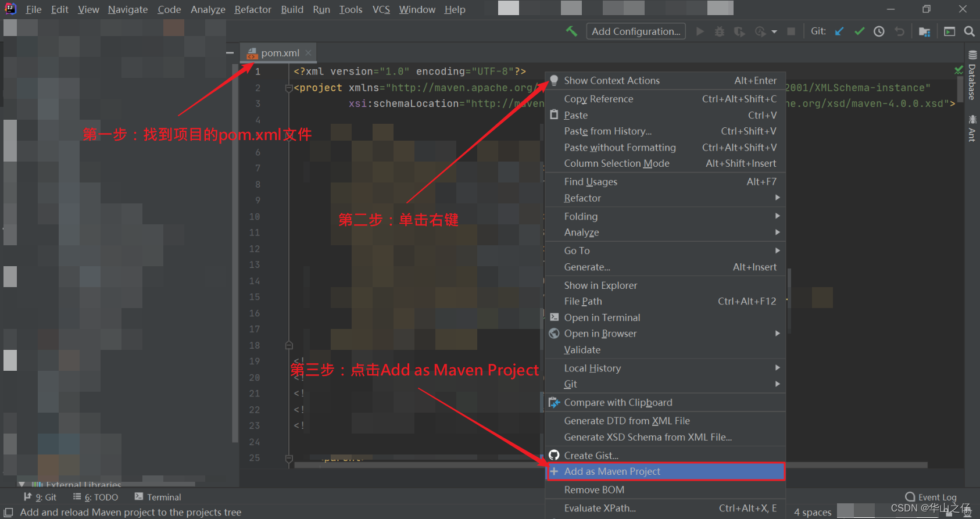Open the 9: Git tool window button

pos(40,497)
